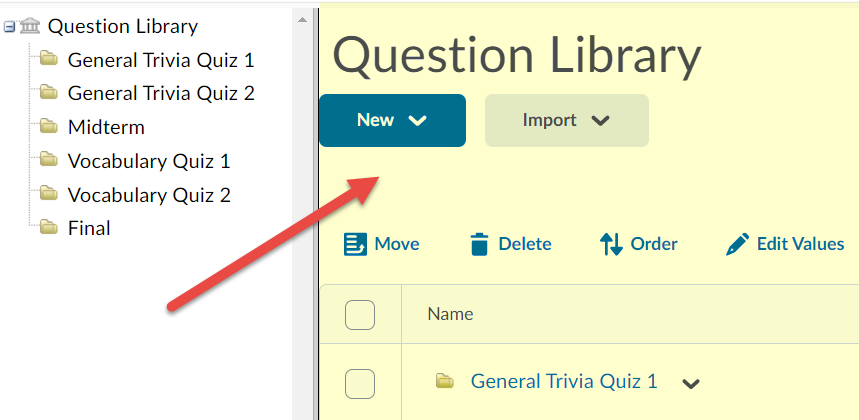Click the tree panel scroll up arrow
This screenshot has height=420, width=859.
coord(301,18)
